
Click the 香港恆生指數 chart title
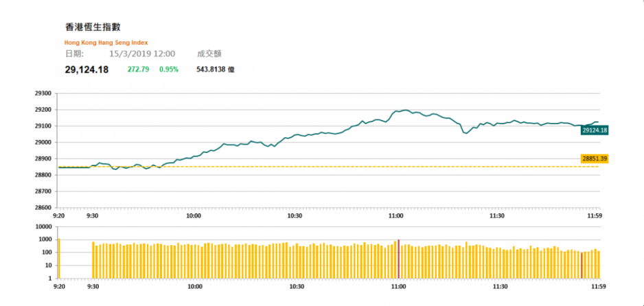tap(93, 27)
